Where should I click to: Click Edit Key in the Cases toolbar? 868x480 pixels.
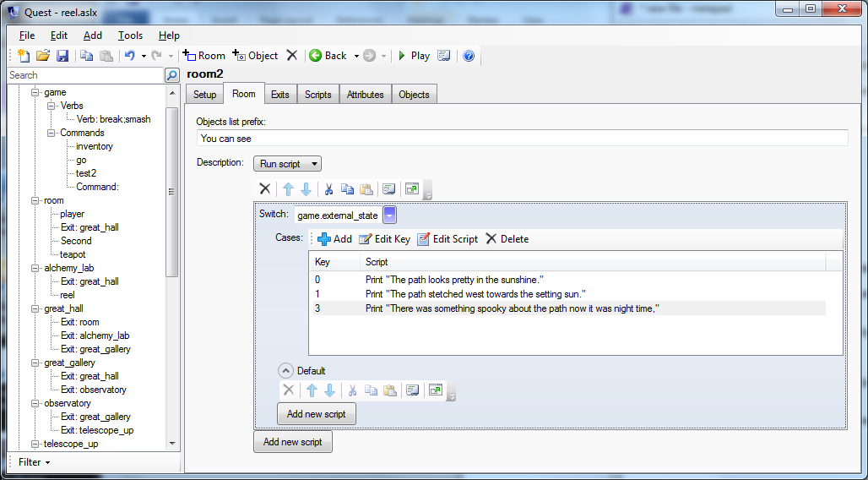point(384,239)
